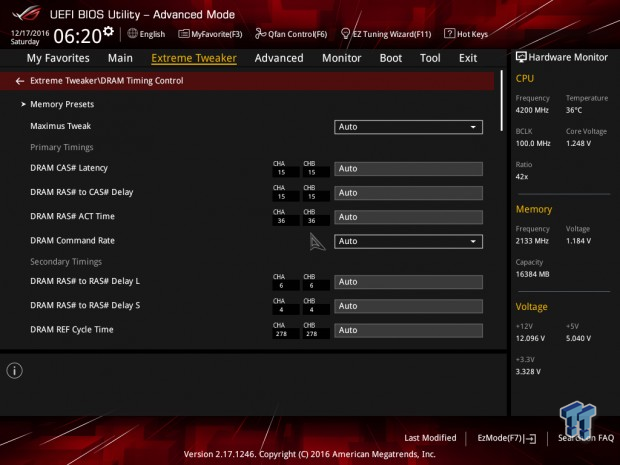Image resolution: width=620 pixels, height=465 pixels.
Task: Click the date 12/17/2016
Action: (30, 33)
